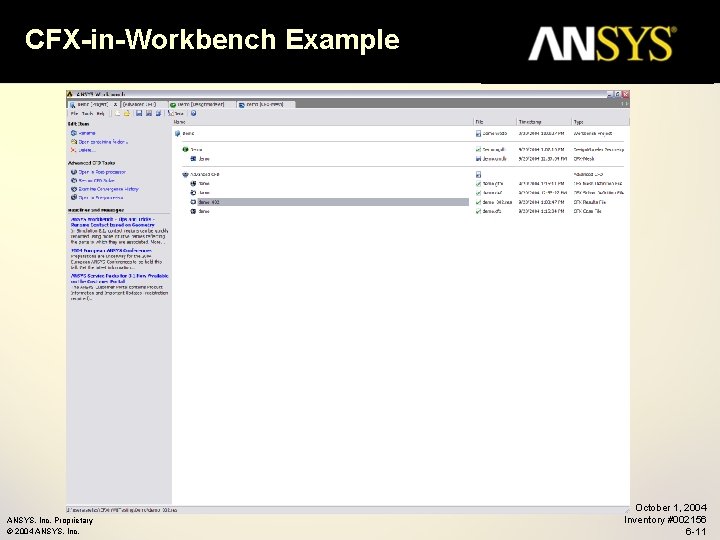Screen dimensions: 720x540
Task: Click the Open in Pre-processor icon
Action: click(73, 197)
